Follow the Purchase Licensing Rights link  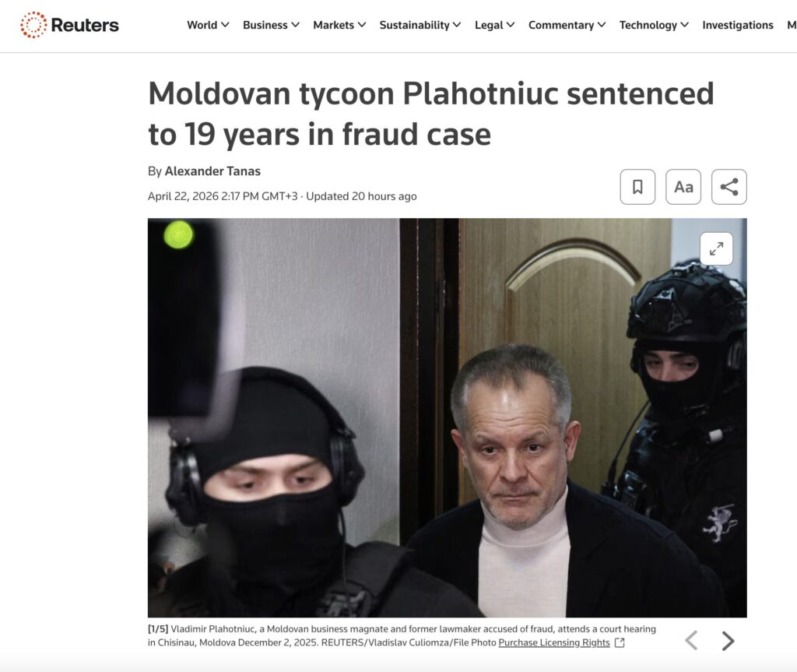click(554, 642)
